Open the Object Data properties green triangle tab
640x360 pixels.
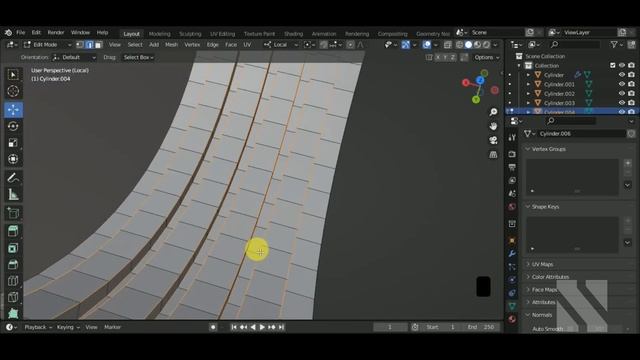pyautogui.click(x=512, y=306)
